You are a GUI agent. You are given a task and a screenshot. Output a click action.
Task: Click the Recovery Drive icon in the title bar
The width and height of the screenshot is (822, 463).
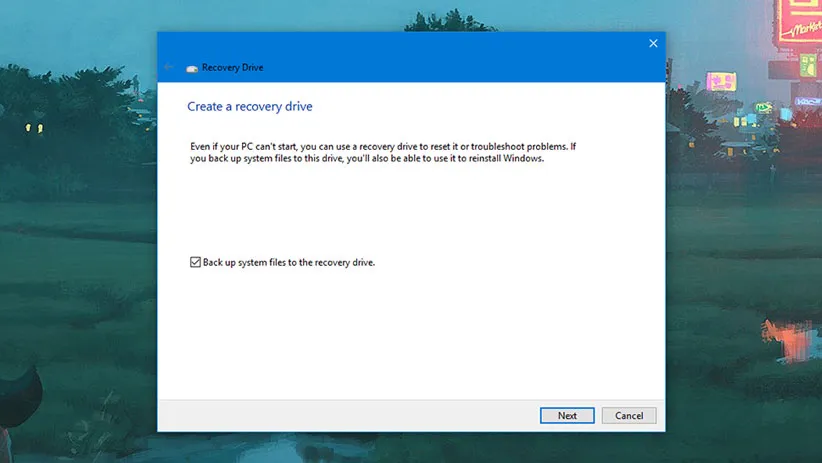click(192, 68)
